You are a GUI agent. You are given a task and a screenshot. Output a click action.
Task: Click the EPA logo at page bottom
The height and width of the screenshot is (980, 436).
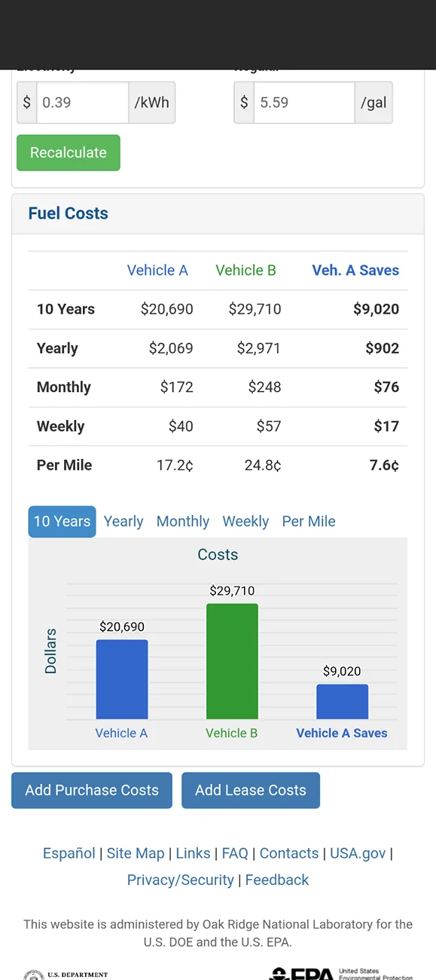301,974
